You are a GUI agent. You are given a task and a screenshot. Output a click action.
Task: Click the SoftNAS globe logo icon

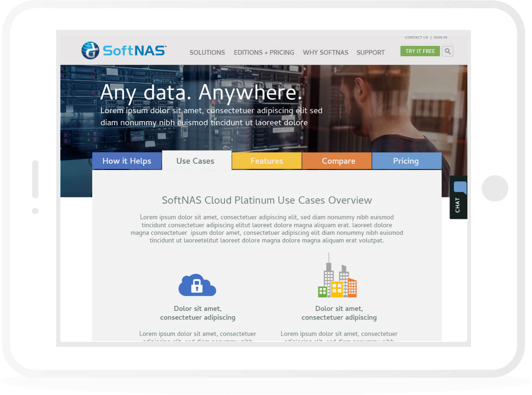click(x=90, y=50)
